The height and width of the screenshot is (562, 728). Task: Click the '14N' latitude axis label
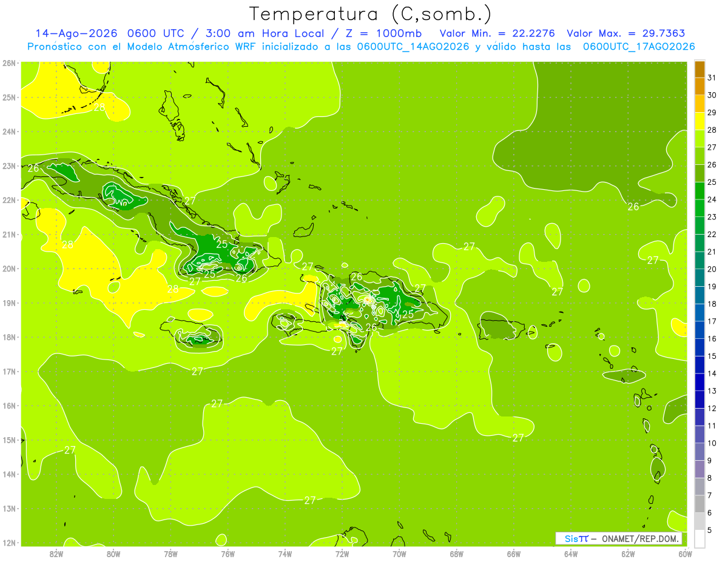click(8, 474)
